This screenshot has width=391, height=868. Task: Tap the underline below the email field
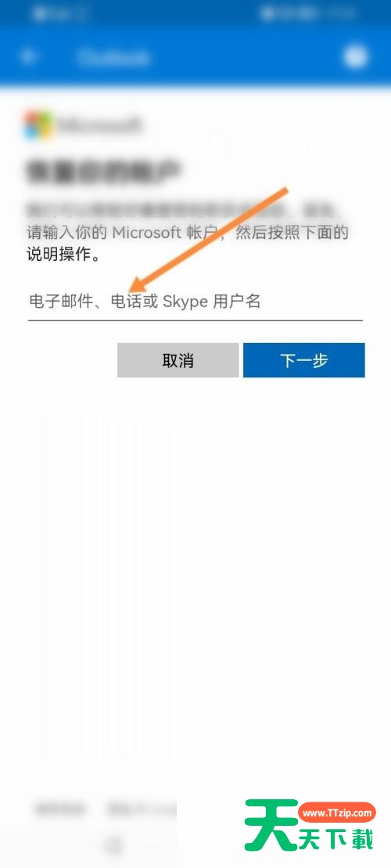click(x=195, y=320)
